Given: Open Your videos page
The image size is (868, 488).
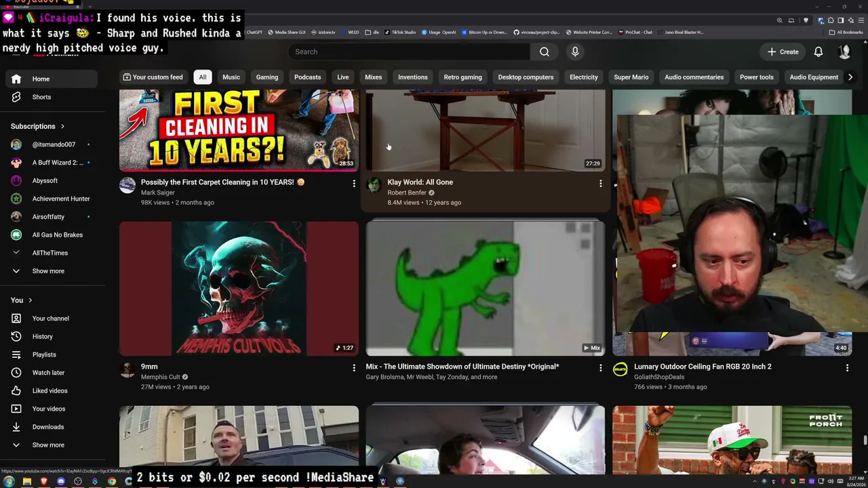Looking at the screenshot, I should click(x=52, y=409).
